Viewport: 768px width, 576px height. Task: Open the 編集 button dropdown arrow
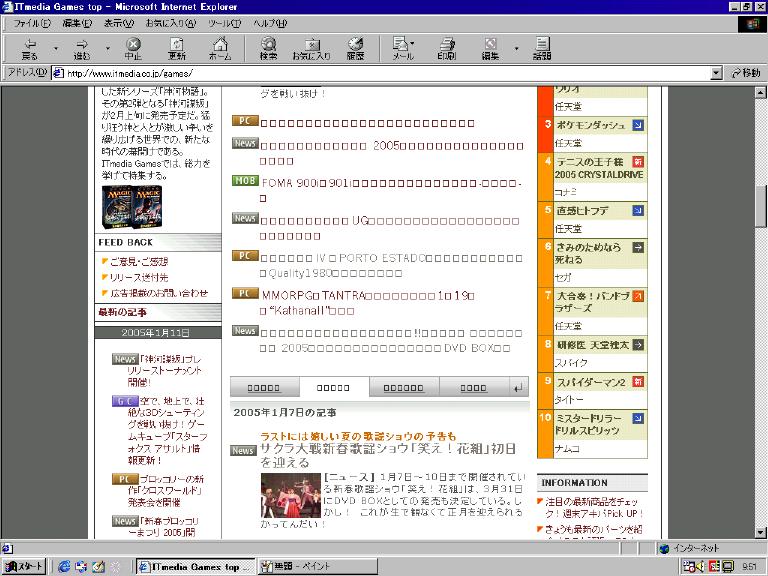516,49
